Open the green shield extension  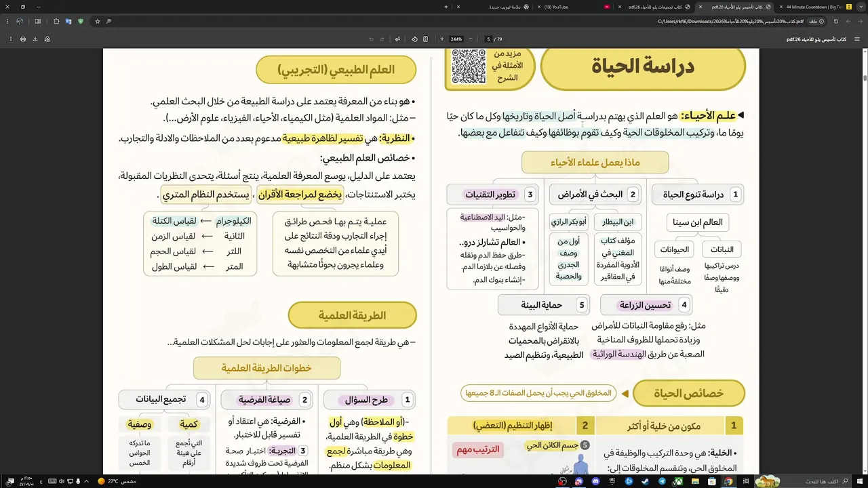click(x=81, y=22)
